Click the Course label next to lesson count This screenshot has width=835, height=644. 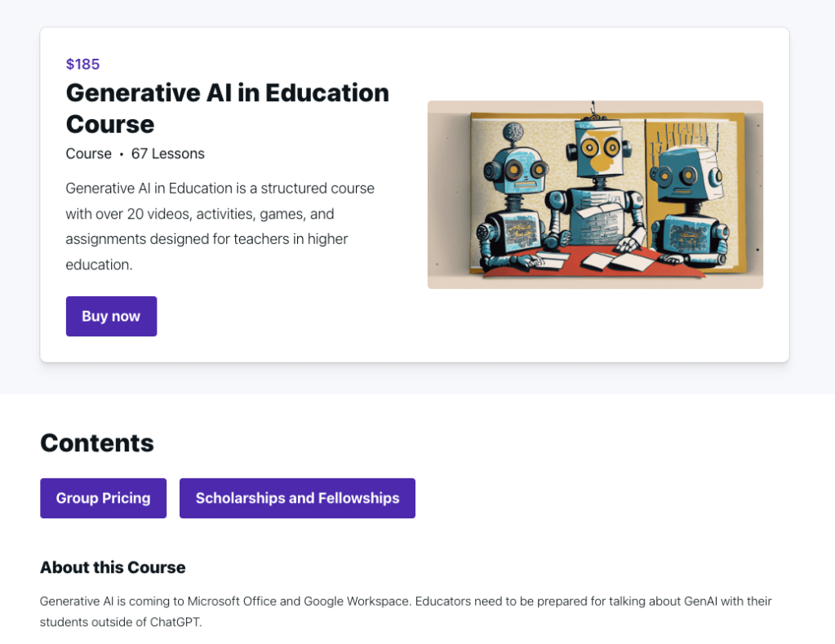tap(88, 153)
